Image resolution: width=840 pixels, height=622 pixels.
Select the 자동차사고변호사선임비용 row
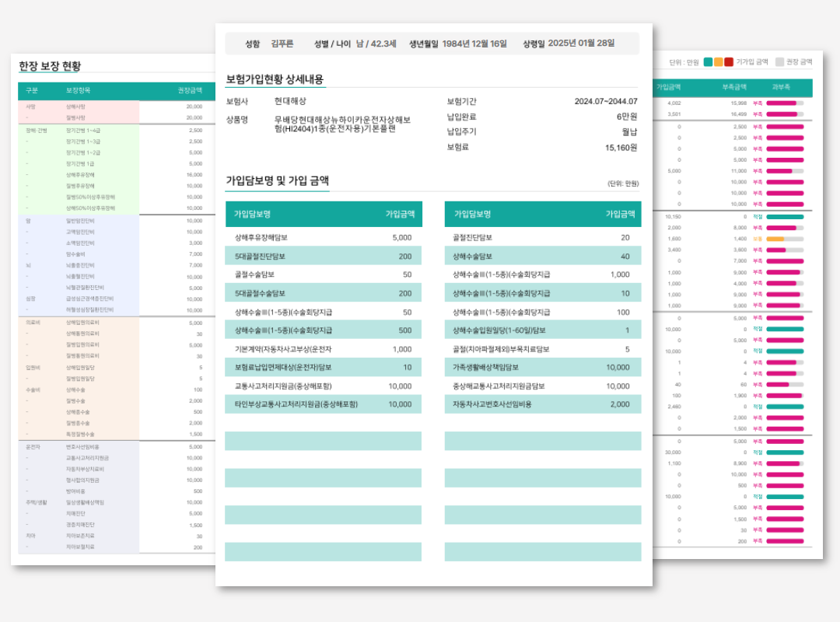pos(542,404)
